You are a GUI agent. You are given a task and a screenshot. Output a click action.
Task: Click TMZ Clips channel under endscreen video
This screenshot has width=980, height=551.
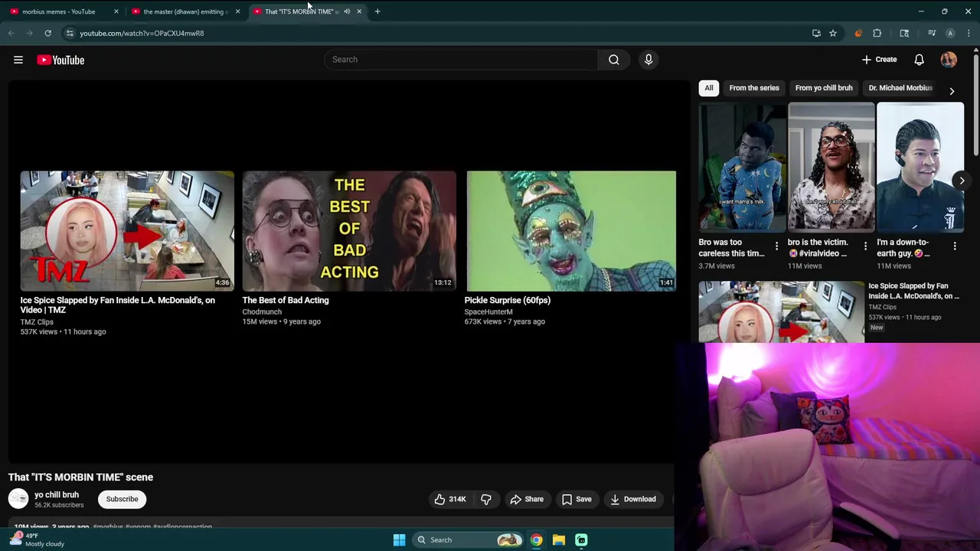tap(37, 322)
